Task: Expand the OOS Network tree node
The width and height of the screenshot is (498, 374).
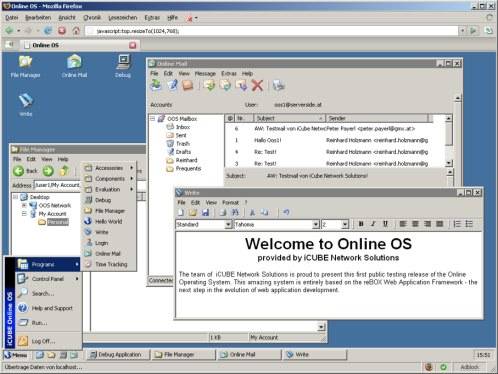Action: [24, 205]
